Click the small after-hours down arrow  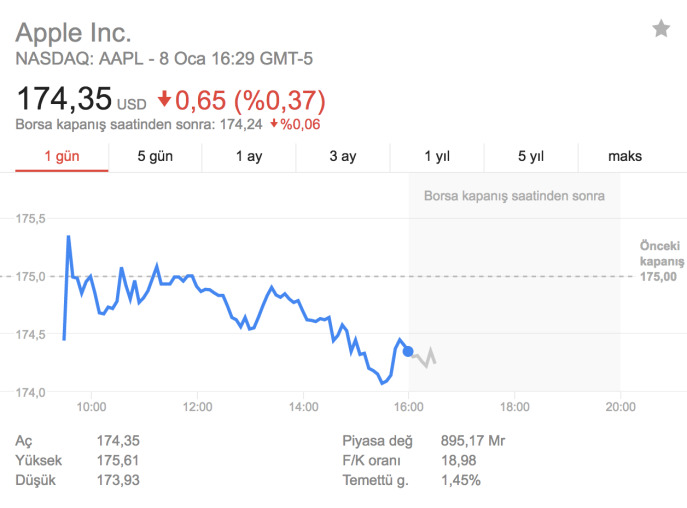(274, 124)
